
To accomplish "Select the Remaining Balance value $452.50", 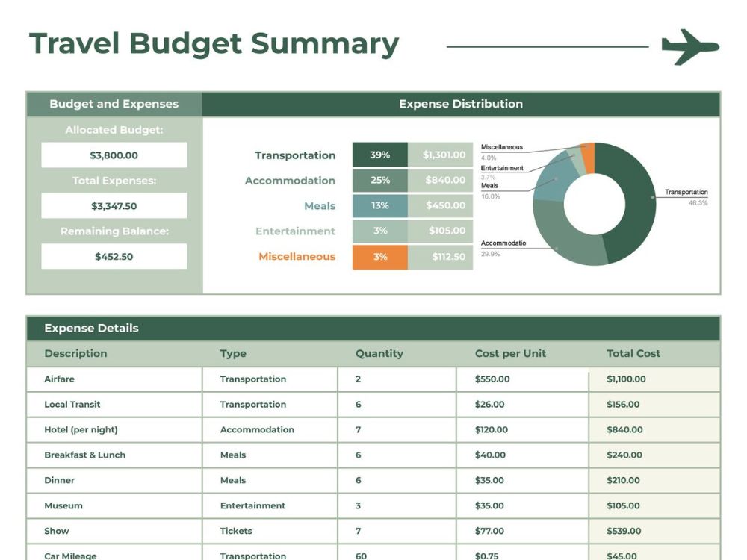I will tap(114, 256).
